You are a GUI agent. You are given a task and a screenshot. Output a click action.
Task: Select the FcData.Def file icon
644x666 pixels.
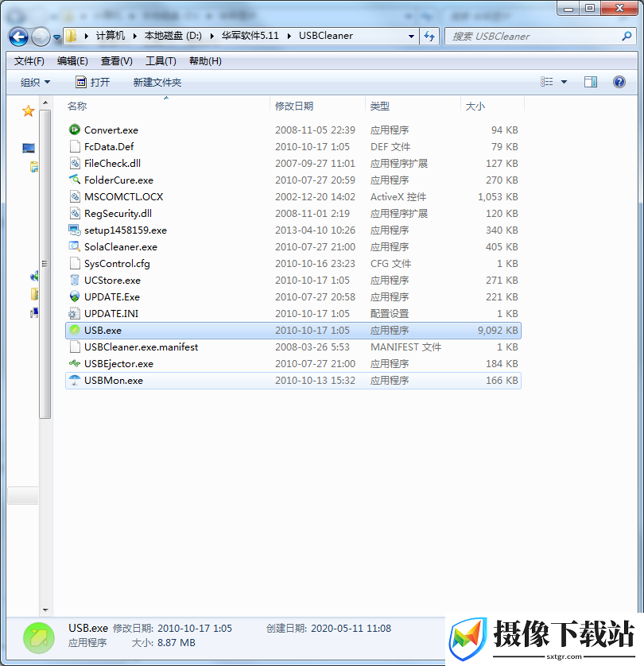click(x=75, y=146)
